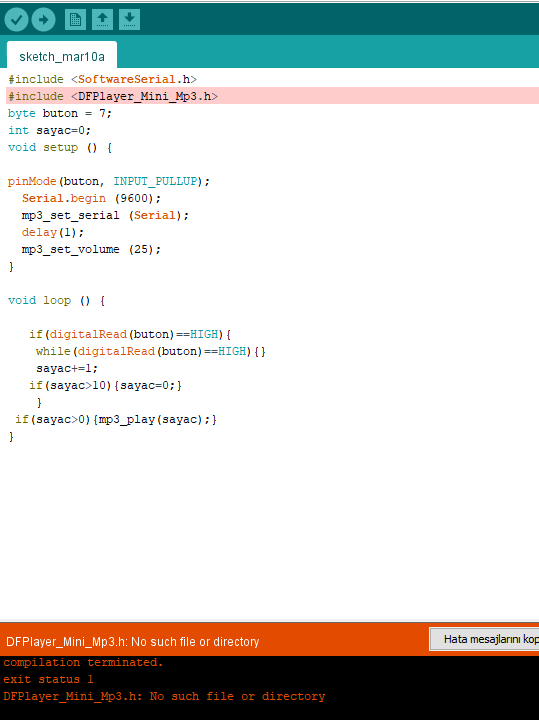
Task: Click 'exit status 1' in the console
Action: pos(48,679)
